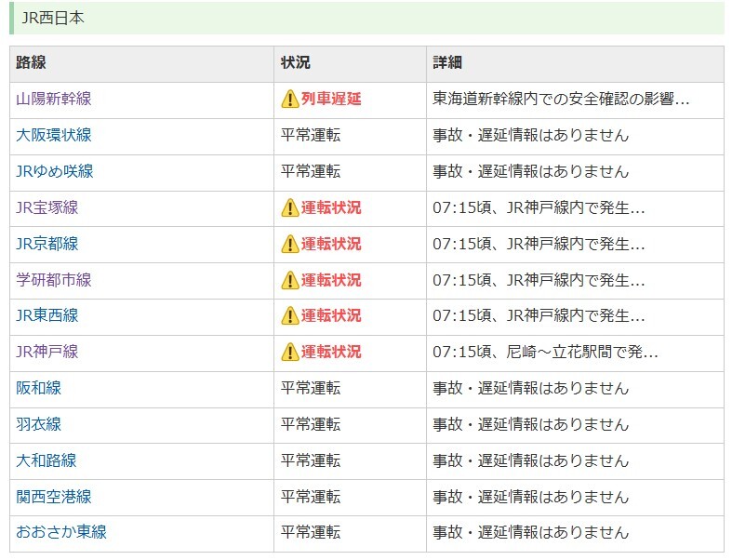Open the 大阪環状線 line link
Viewport: 732px width, 560px height.
[54, 136]
